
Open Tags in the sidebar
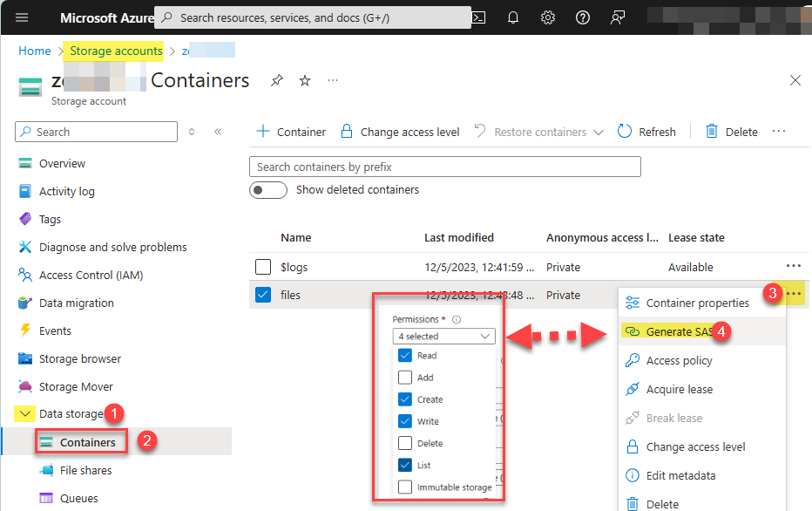[50, 219]
